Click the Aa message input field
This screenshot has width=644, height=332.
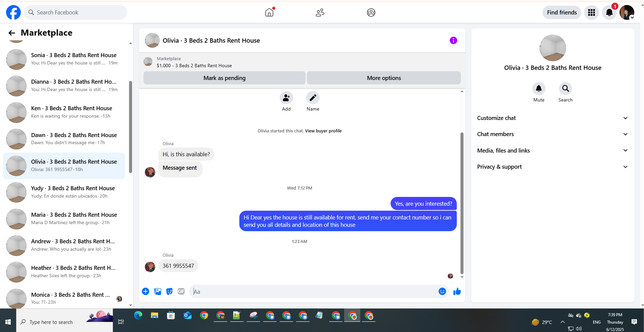click(314, 292)
